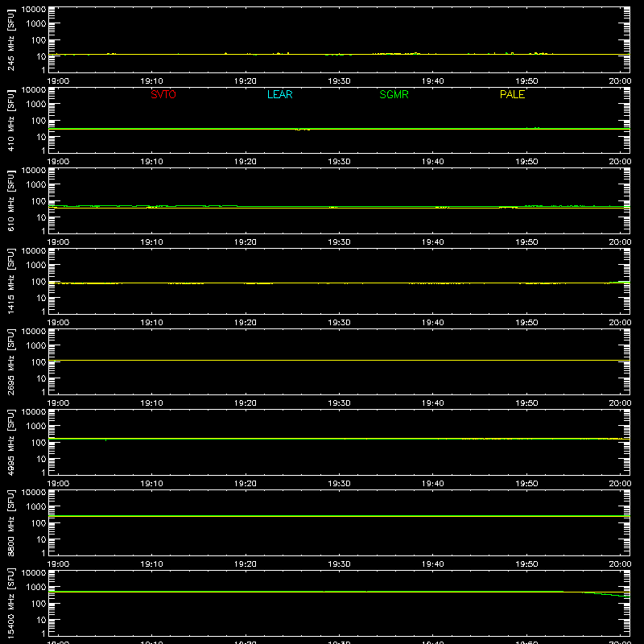Screen dimensions: 644x644
Task: Select the 1415 MHz [SFU] axis title
Action: coord(10,281)
